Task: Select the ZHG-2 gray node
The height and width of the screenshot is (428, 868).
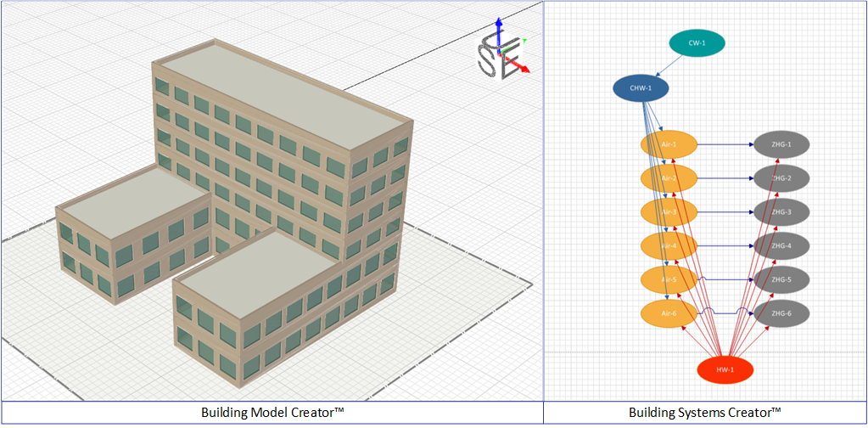Action: point(781,178)
